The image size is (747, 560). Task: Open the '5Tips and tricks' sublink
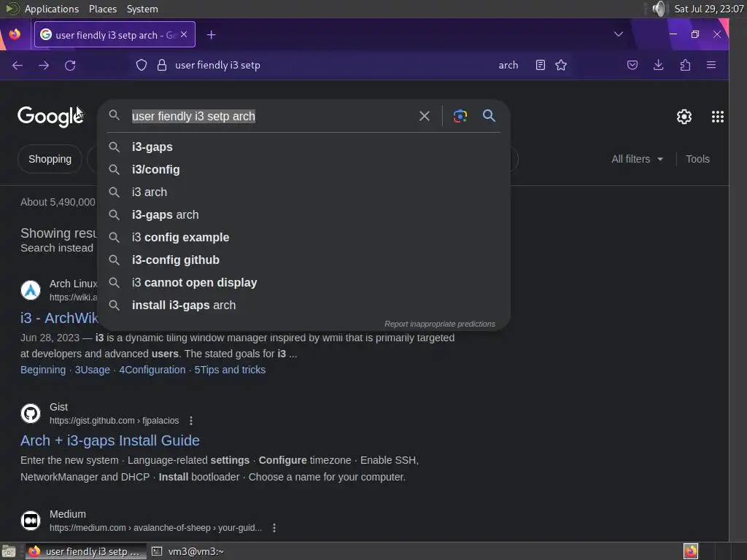click(x=230, y=370)
